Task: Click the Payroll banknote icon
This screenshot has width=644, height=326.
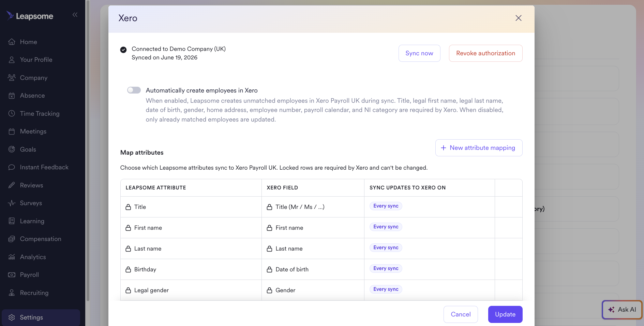Action: point(12,275)
